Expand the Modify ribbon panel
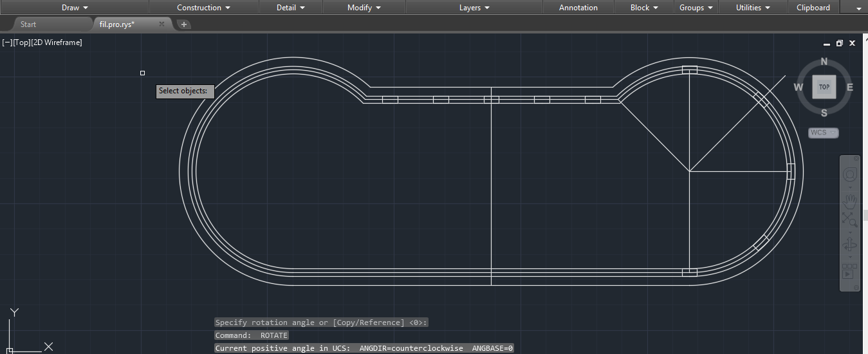This screenshot has height=354, width=868. 364,8
